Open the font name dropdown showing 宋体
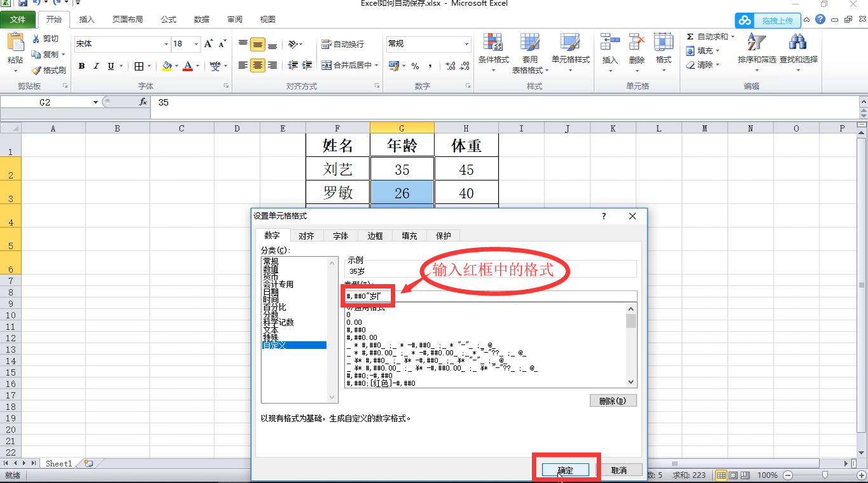Image resolution: width=868 pixels, height=483 pixels. (x=121, y=43)
